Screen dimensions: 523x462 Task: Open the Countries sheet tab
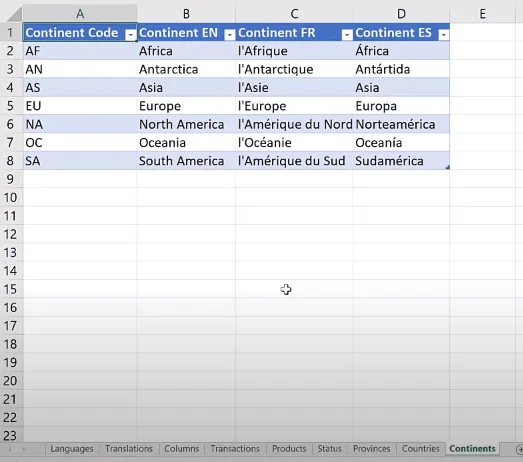(x=421, y=449)
